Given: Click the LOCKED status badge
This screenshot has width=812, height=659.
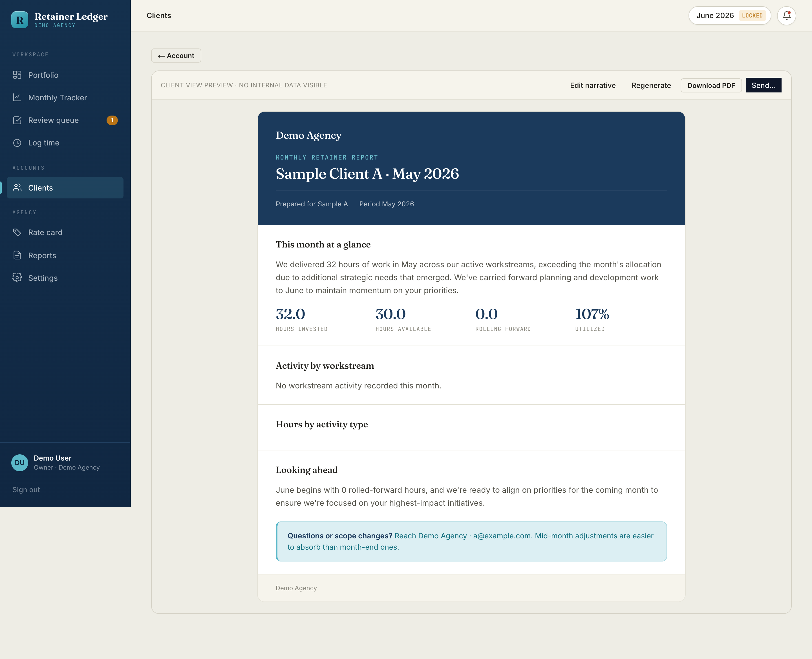Looking at the screenshot, I should (752, 16).
